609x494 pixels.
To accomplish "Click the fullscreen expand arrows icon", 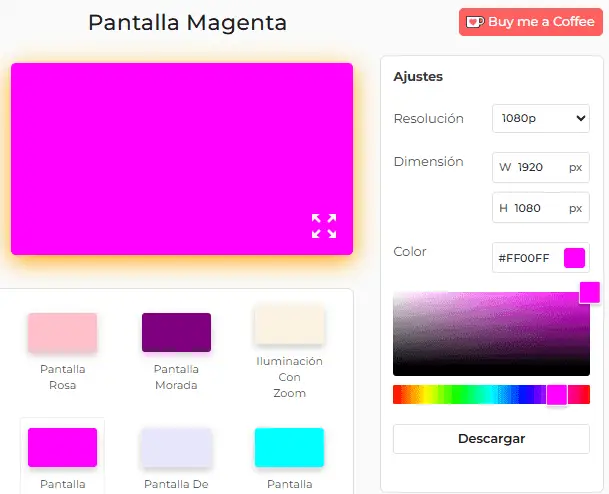I will (324, 226).
